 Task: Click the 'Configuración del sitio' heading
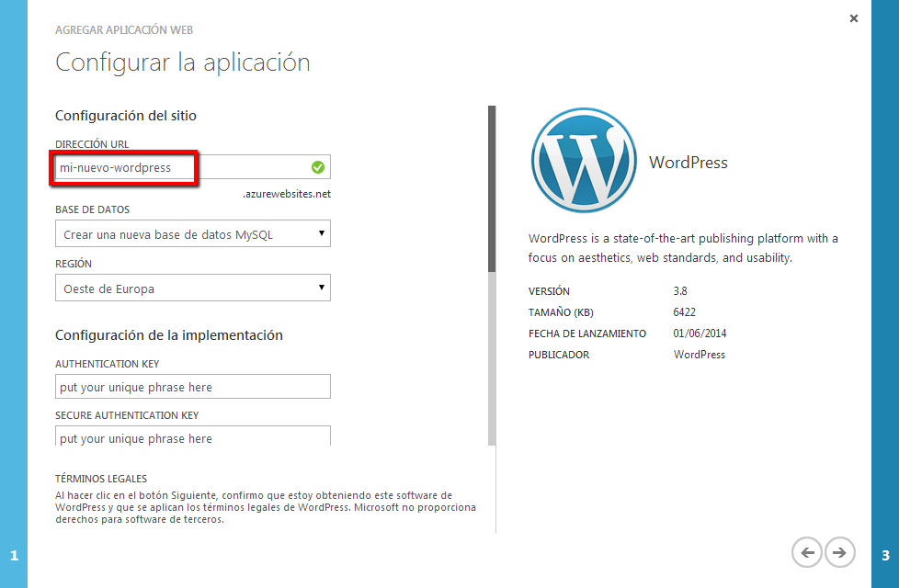click(126, 116)
